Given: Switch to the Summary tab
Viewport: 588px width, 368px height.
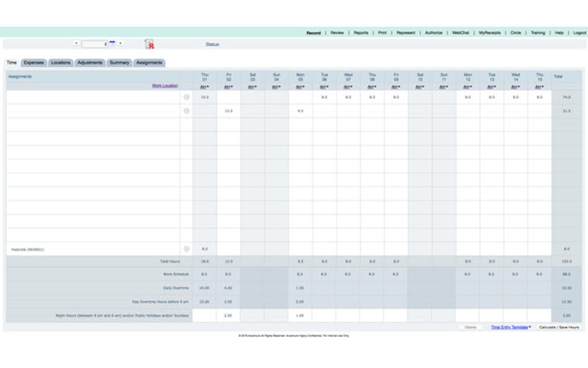Looking at the screenshot, I should [x=119, y=63].
